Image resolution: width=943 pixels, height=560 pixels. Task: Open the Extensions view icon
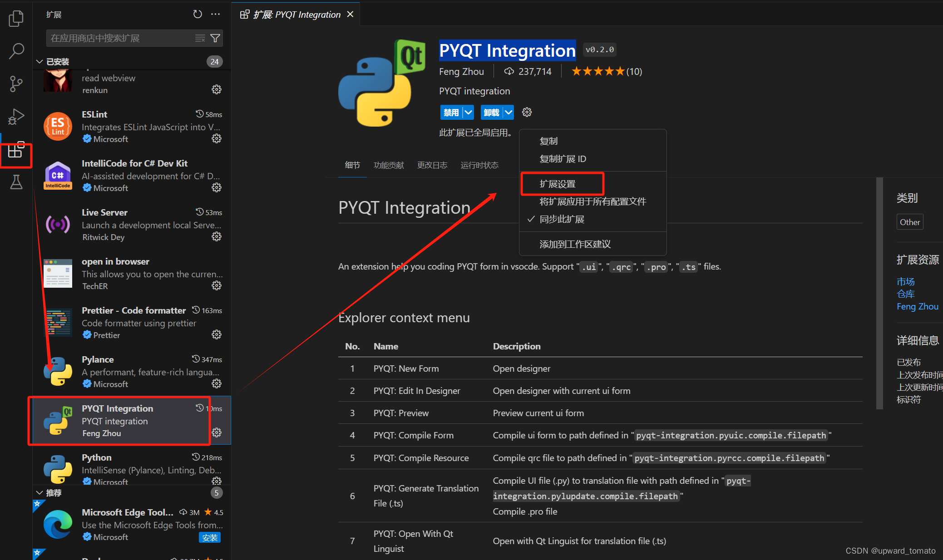pyautogui.click(x=16, y=150)
